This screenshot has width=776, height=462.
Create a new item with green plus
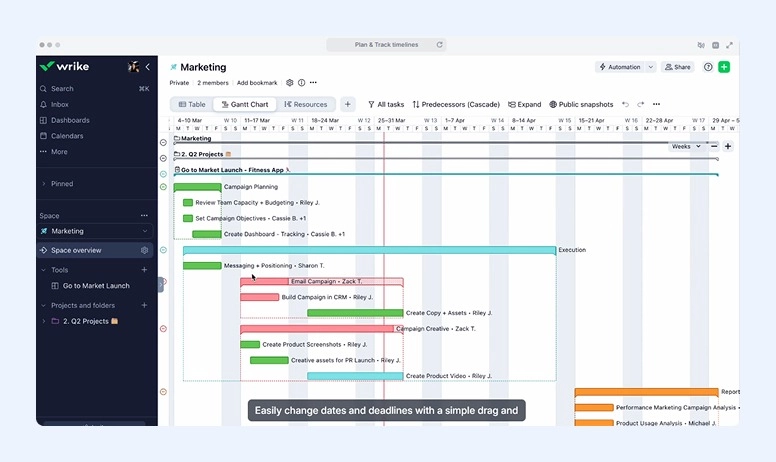[x=724, y=67]
